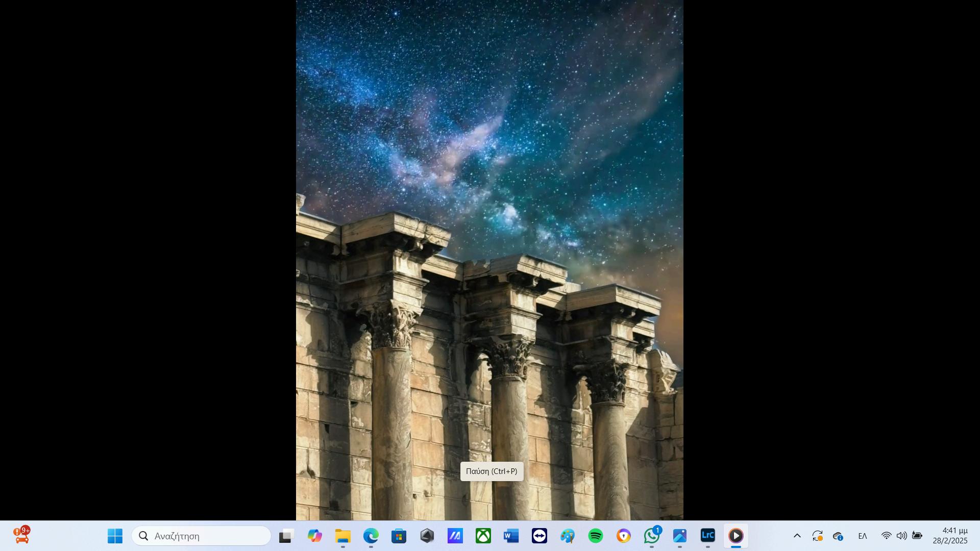Open Microsoft Word
Viewport: 980px width, 551px height.
point(511,536)
